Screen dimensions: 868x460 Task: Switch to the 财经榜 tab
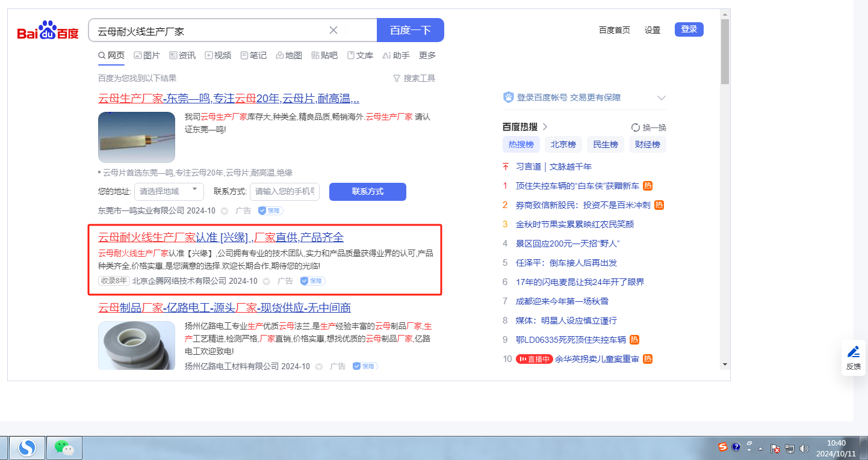point(648,144)
